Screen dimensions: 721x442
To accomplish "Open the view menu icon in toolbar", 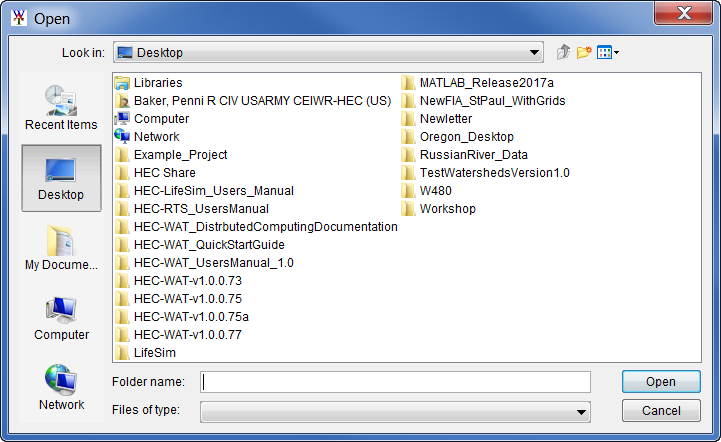I will click(604, 52).
